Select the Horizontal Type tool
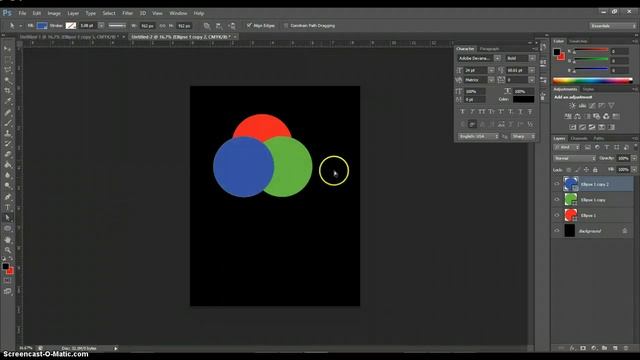This screenshot has width=640, height=360. (x=7, y=207)
